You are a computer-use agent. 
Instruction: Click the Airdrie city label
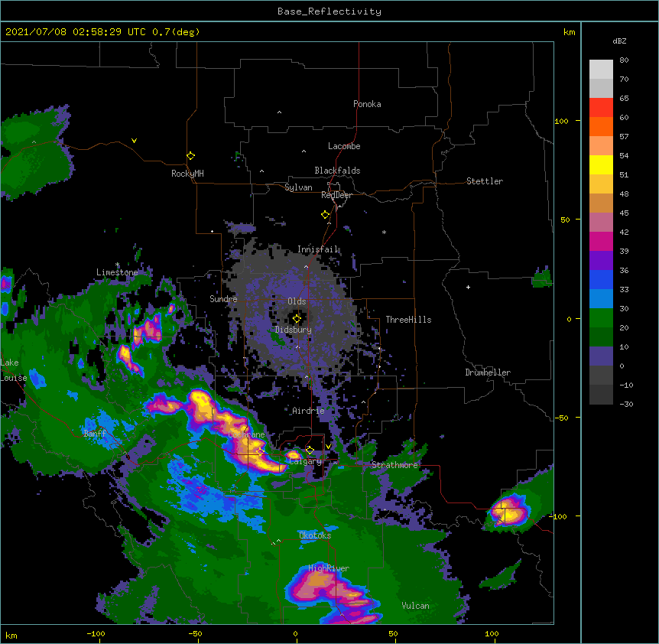[308, 411]
